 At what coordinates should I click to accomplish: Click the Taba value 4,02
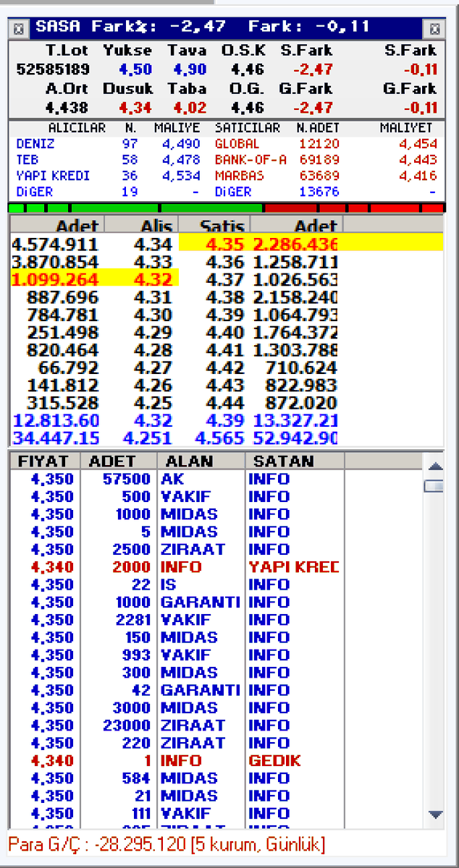pos(190,108)
